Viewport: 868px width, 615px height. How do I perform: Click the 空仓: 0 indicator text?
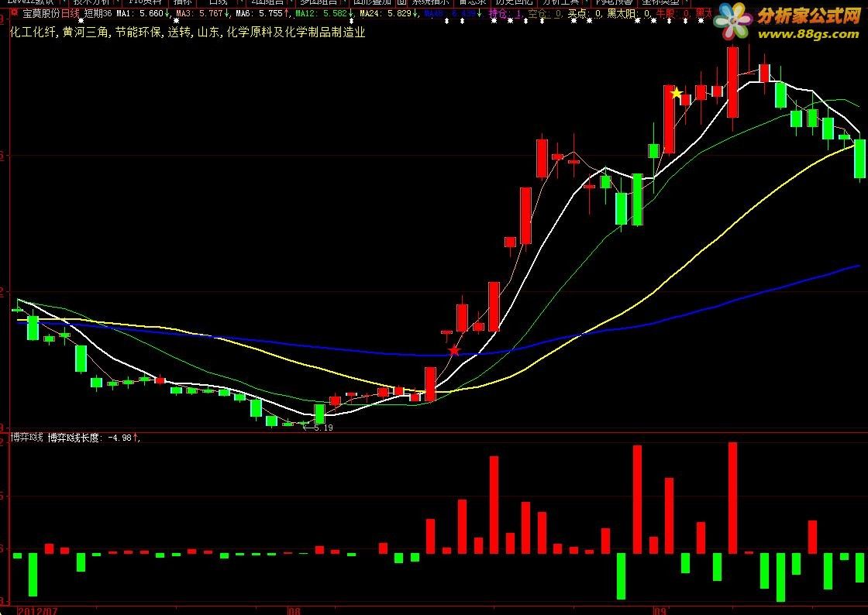(544, 13)
